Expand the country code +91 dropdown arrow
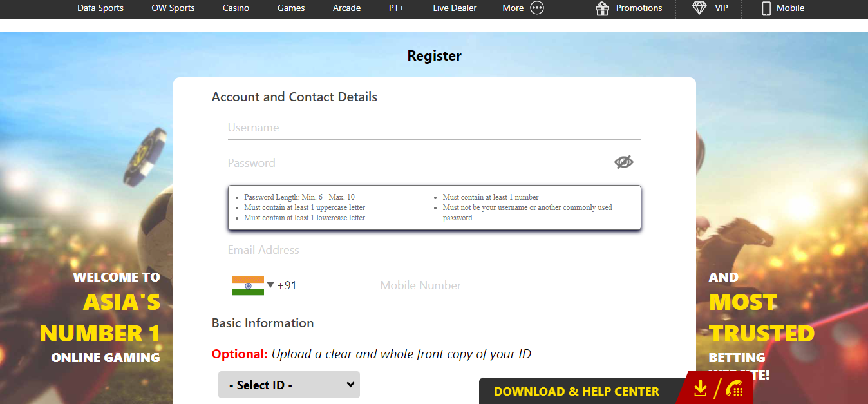Viewport: 868px width, 404px height. pos(270,285)
